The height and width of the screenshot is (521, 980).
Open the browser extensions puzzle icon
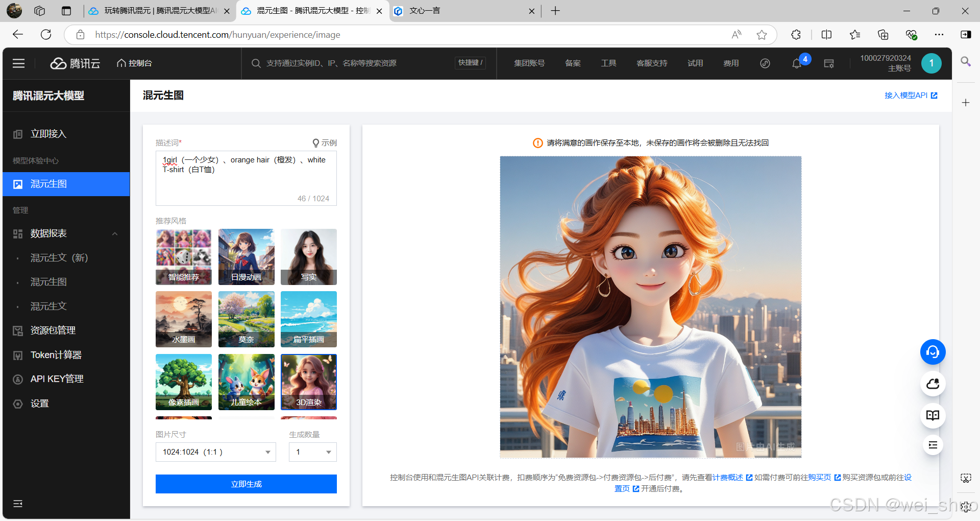(x=796, y=35)
